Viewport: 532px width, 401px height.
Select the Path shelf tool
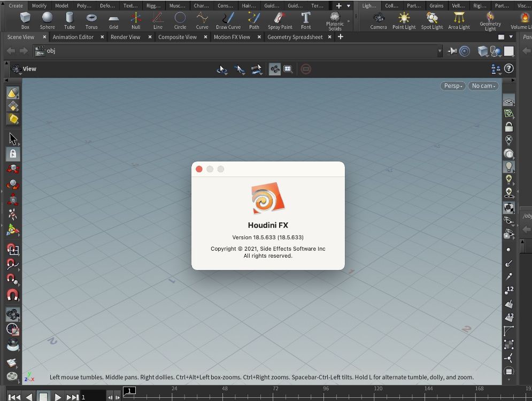click(254, 20)
